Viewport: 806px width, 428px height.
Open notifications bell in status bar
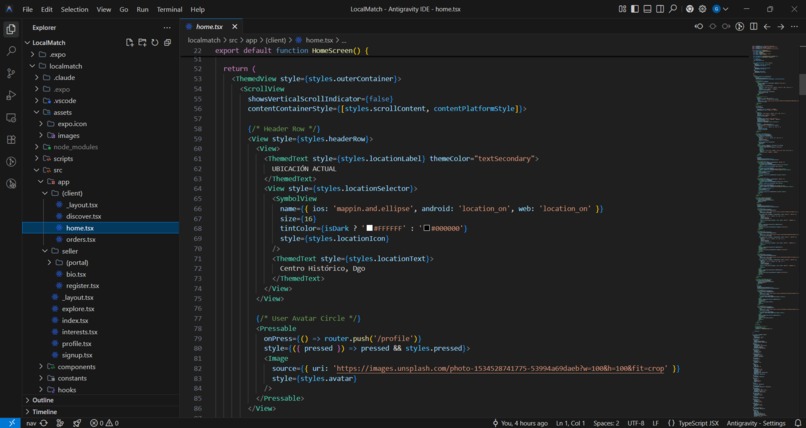click(797, 423)
